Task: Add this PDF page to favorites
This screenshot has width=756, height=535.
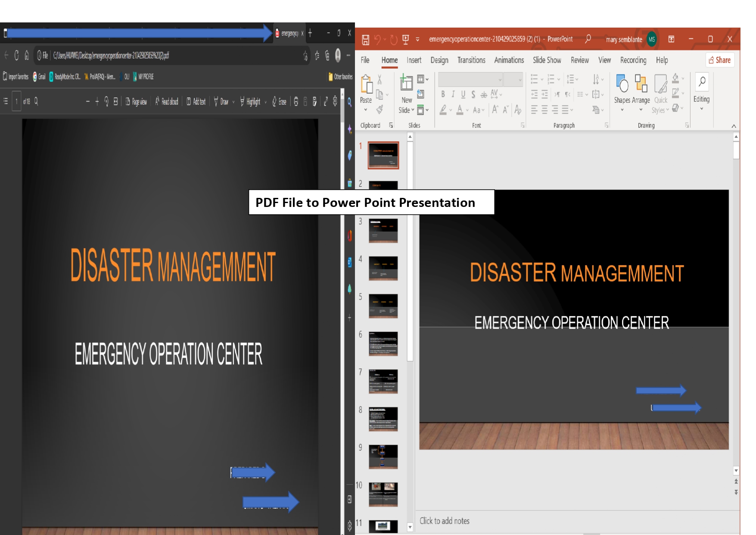Action: [305, 55]
